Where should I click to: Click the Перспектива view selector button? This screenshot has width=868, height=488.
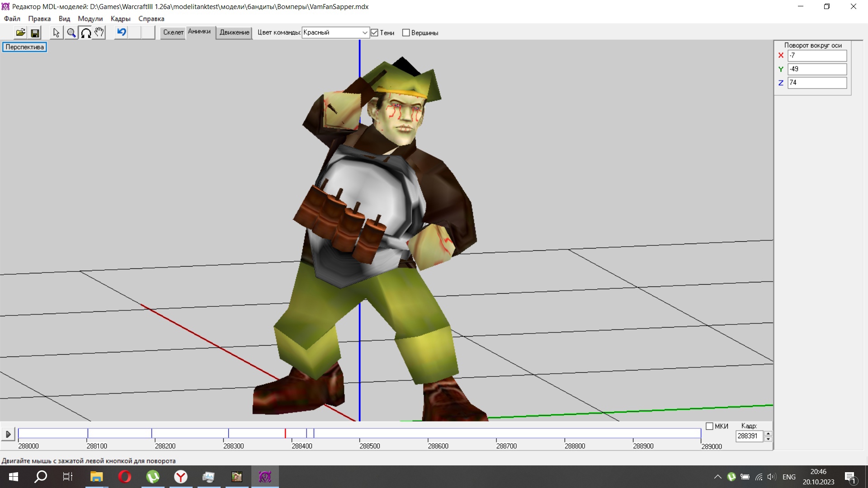[x=24, y=47]
